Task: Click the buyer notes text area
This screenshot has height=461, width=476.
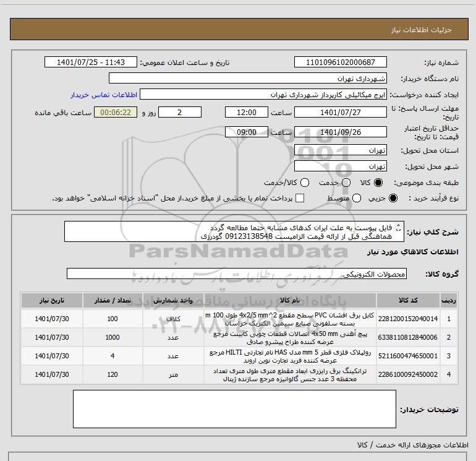Action: coord(234,409)
